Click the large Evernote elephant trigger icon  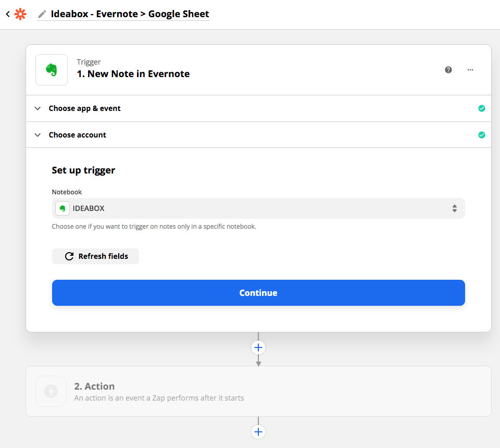(x=52, y=70)
